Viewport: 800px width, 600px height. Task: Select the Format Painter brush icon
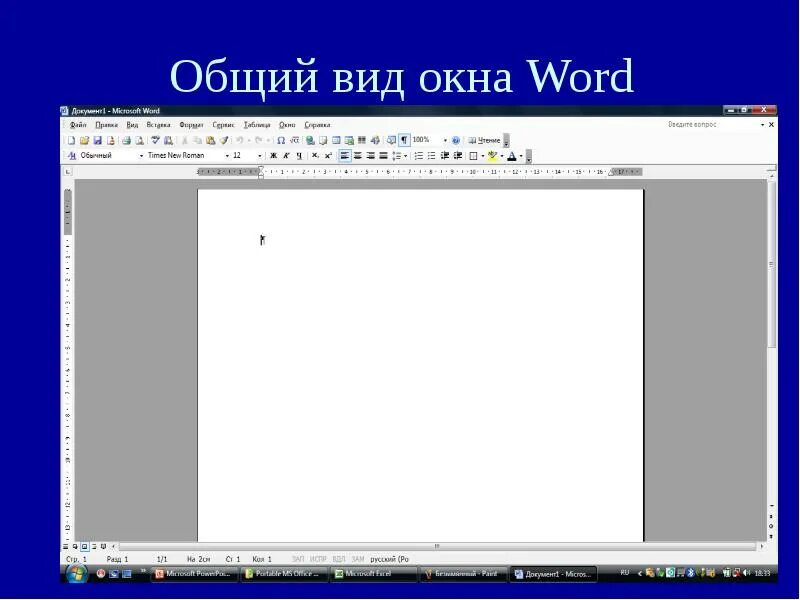pos(223,140)
